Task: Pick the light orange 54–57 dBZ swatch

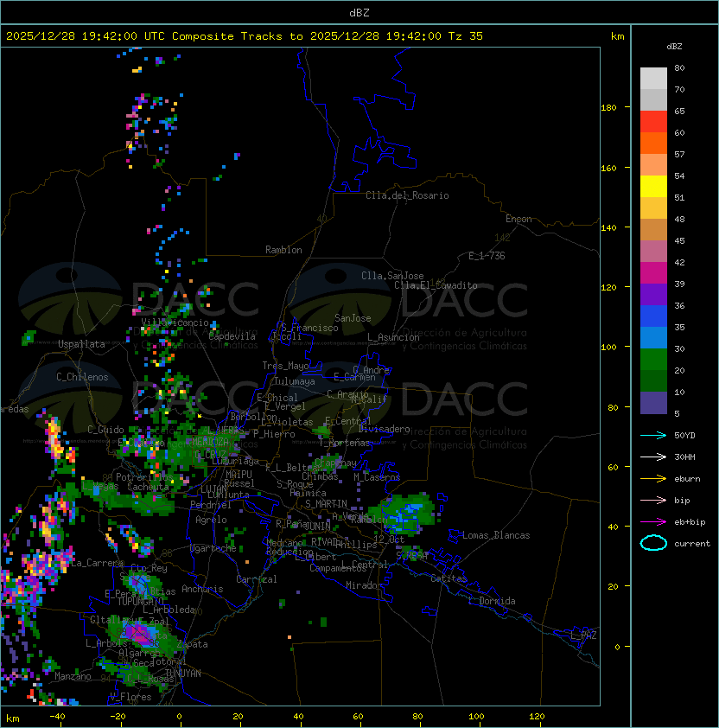Action: point(653,165)
